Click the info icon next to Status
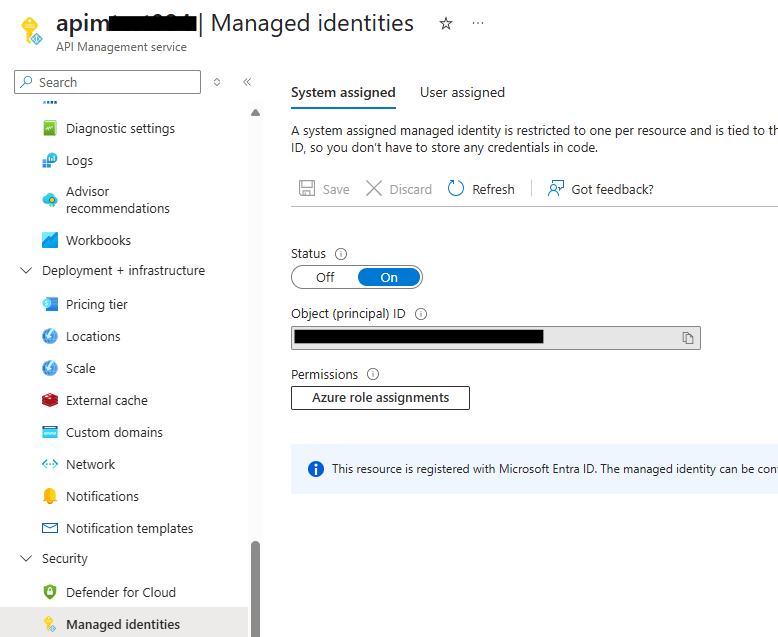 click(x=341, y=254)
